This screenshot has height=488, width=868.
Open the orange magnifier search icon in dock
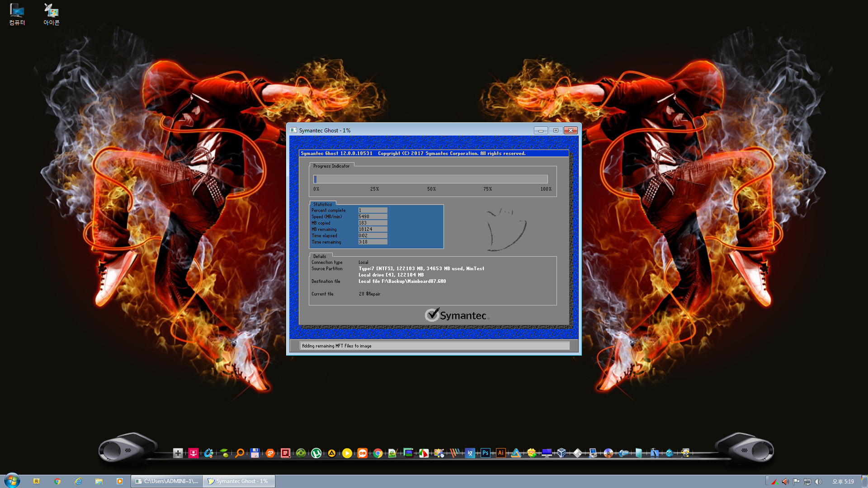(x=240, y=453)
